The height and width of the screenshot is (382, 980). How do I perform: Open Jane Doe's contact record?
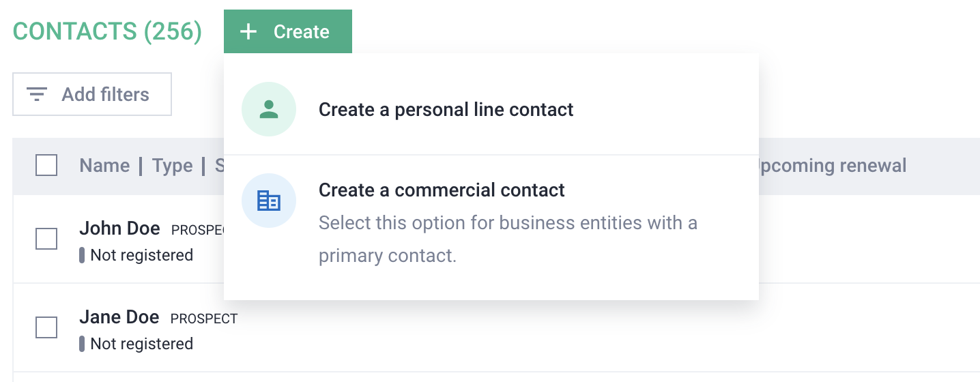tap(119, 317)
